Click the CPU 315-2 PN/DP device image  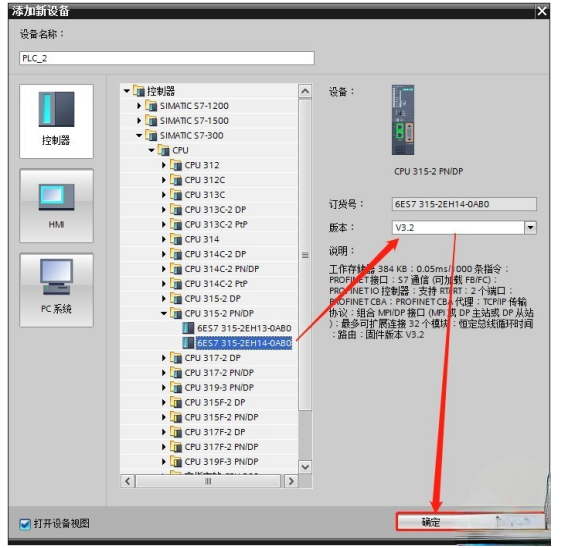pos(403,120)
